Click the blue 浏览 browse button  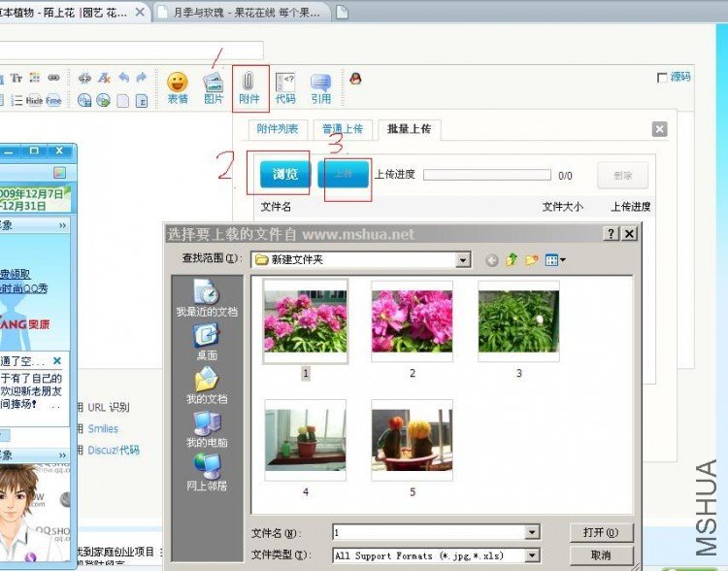coord(284,175)
